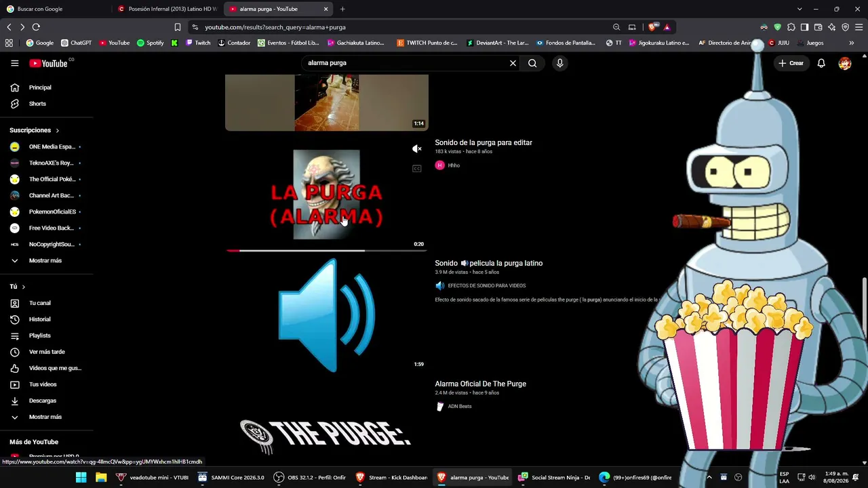Switch to the Buscar con Google tab
Screen dimensions: 868x488
click(56, 9)
